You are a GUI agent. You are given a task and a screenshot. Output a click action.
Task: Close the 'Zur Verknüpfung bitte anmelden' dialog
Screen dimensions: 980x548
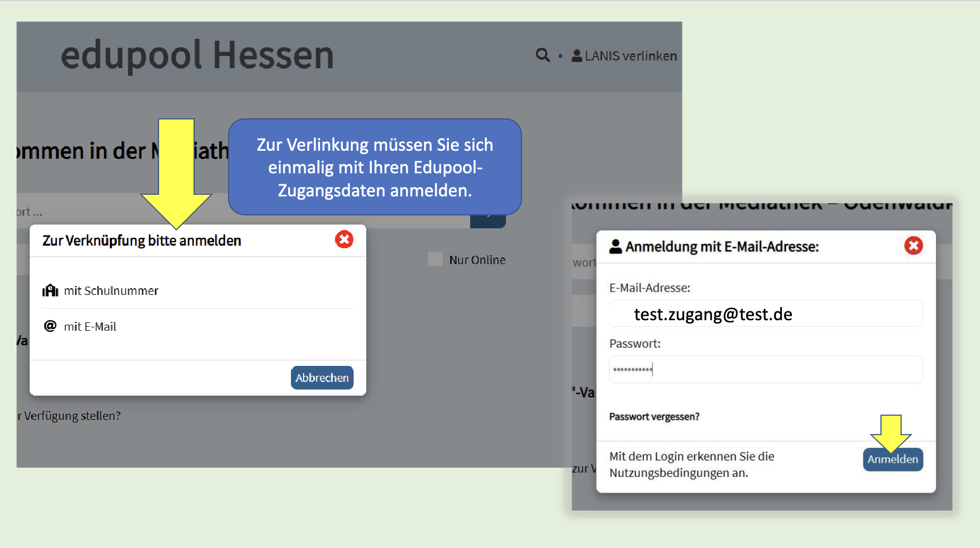(x=344, y=239)
